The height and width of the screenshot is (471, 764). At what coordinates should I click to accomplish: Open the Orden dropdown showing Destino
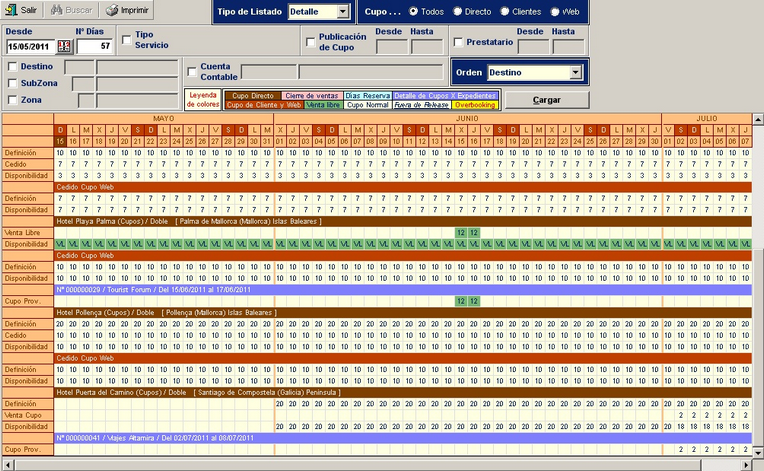point(576,72)
